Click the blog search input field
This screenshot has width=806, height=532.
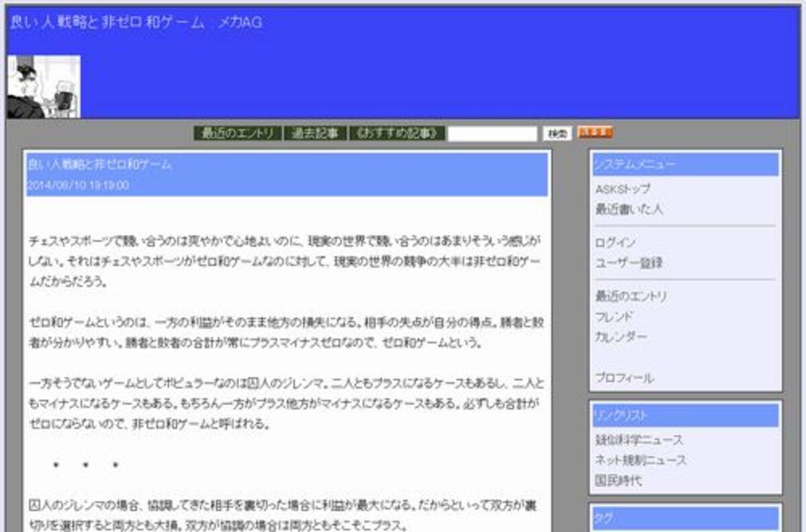coord(492,134)
